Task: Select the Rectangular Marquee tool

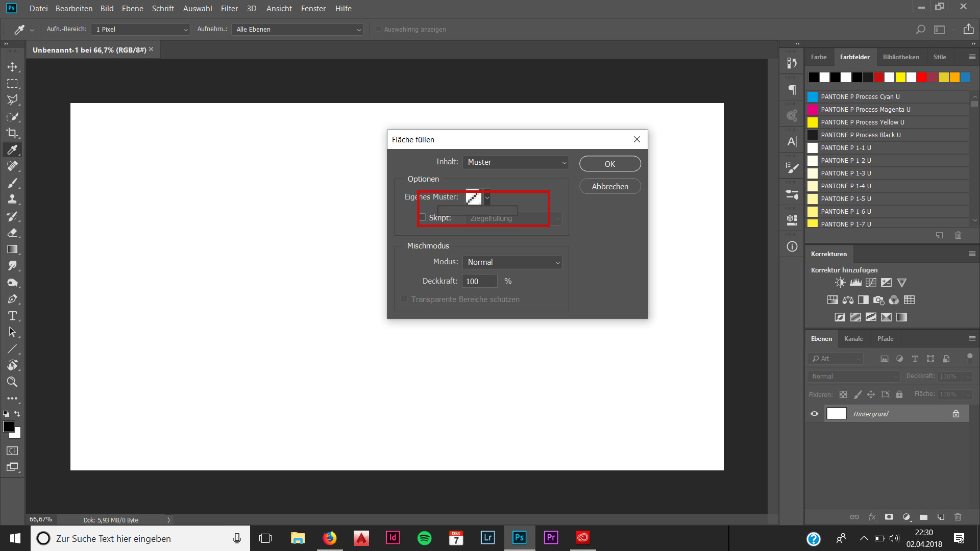Action: coord(12,83)
